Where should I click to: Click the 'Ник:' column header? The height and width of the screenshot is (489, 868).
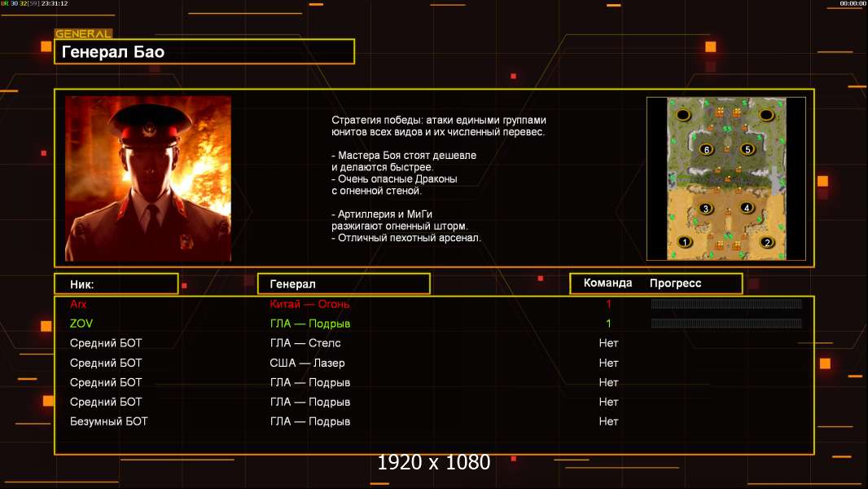[116, 284]
